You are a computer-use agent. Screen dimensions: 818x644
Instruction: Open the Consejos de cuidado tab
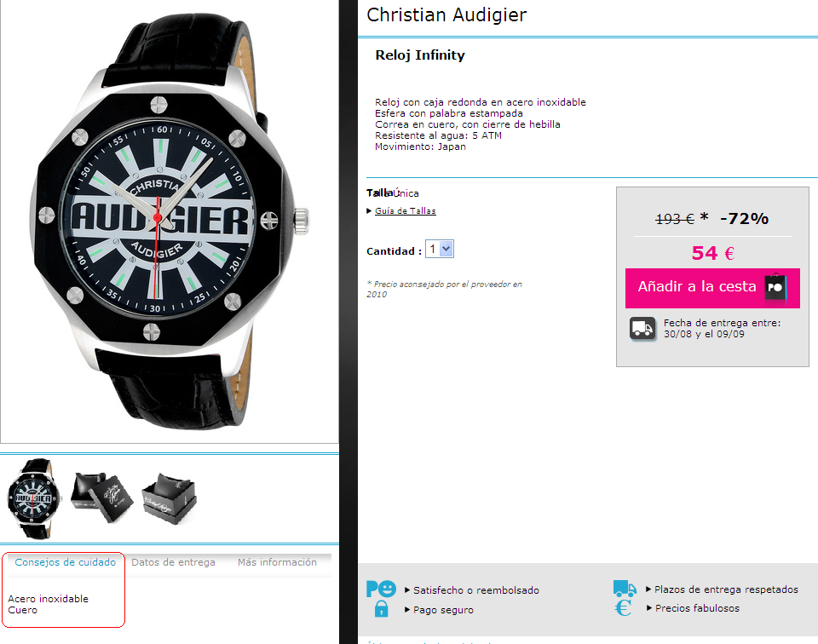(x=66, y=562)
